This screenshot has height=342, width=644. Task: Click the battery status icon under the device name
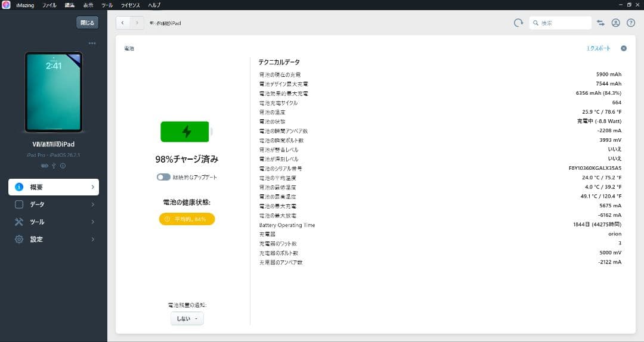pyautogui.click(x=44, y=166)
